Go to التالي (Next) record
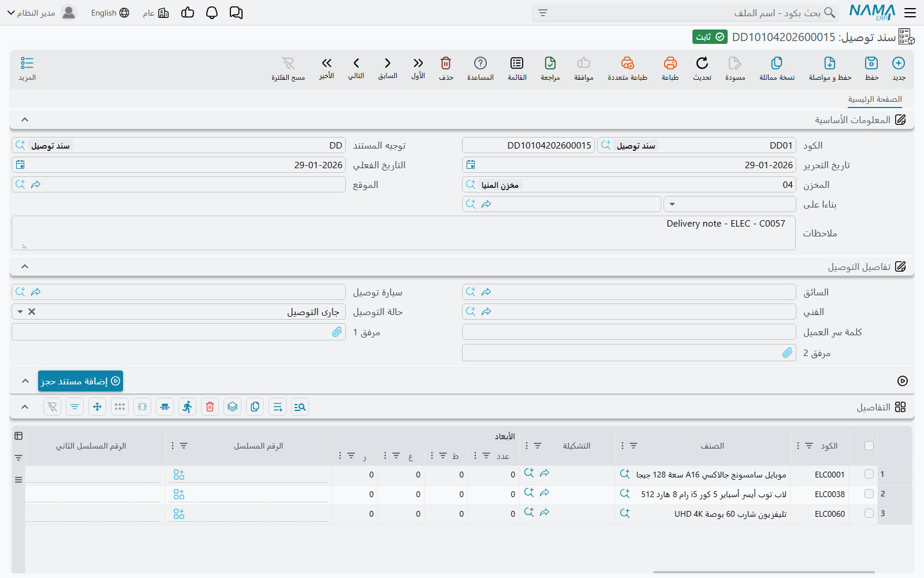Viewport: 924px width, 578px height. (356, 63)
